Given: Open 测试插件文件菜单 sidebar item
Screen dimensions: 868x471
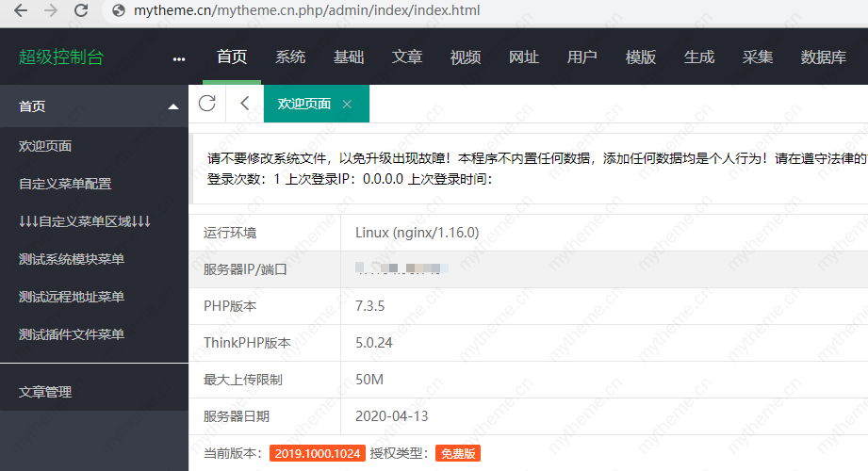Looking at the screenshot, I should tap(72, 334).
